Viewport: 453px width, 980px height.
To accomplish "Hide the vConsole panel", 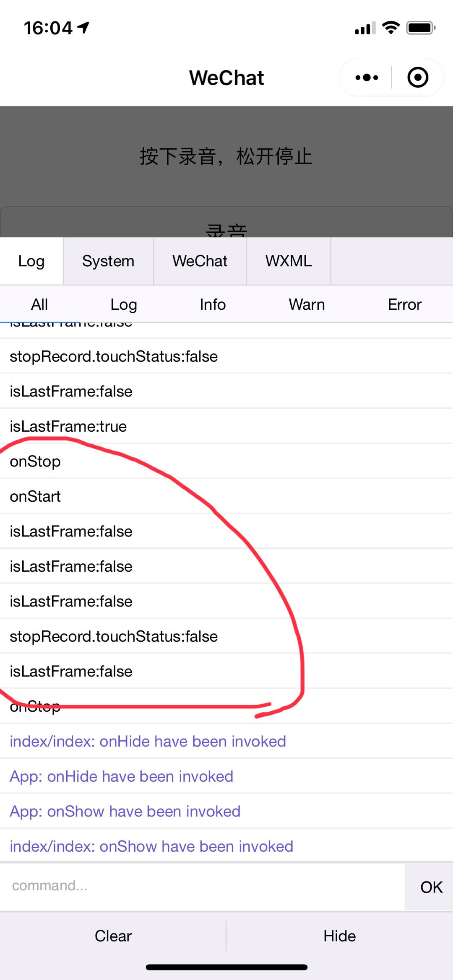I will [x=340, y=936].
